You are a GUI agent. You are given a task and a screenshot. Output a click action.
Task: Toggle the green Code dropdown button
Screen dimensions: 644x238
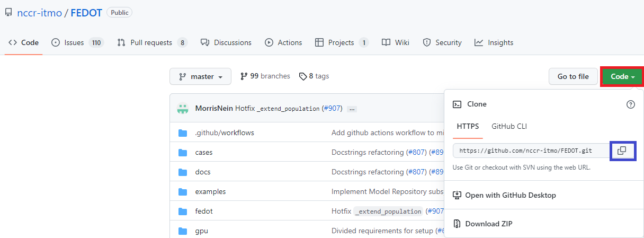(622, 76)
